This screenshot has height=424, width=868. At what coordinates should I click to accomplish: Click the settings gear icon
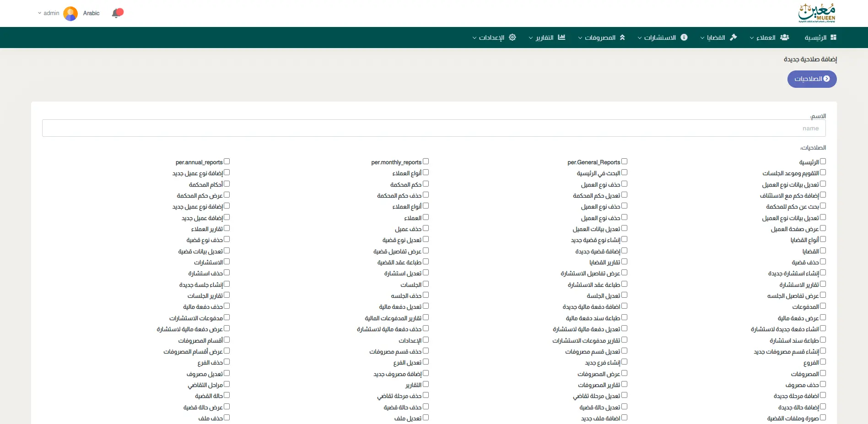pyautogui.click(x=512, y=38)
